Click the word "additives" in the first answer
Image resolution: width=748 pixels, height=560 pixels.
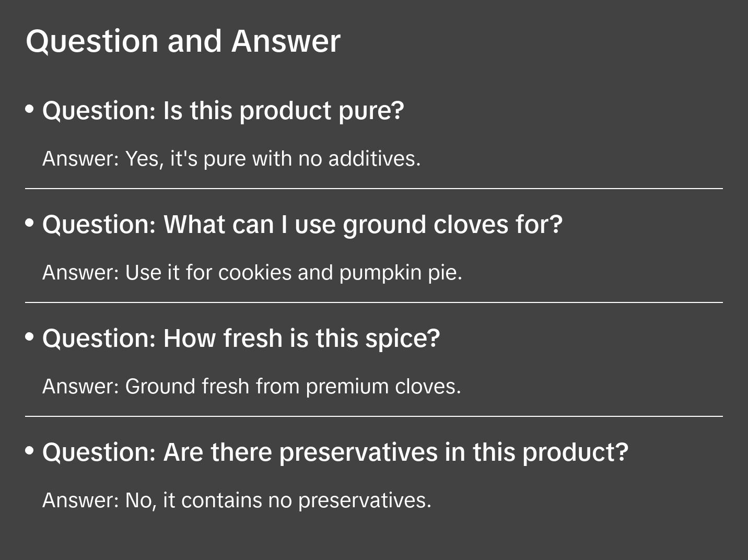374,159
